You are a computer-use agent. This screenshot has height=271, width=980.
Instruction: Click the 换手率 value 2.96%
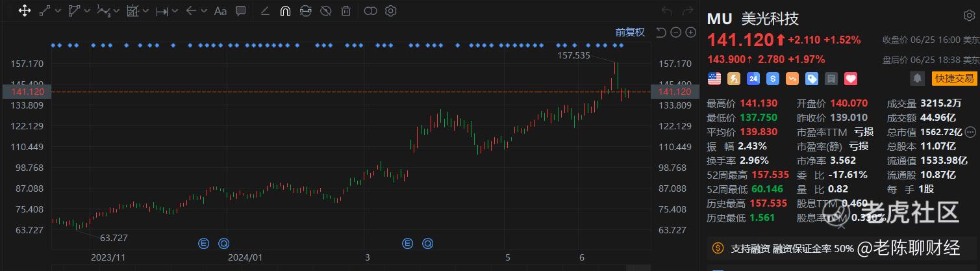753,161
